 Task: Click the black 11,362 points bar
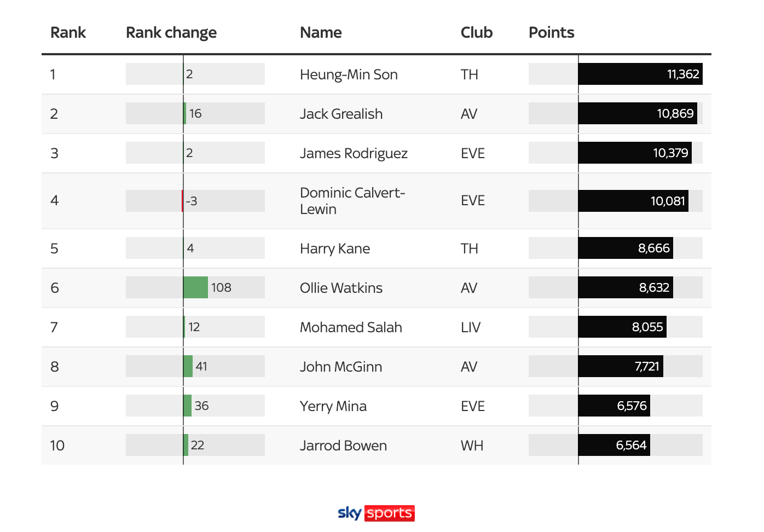click(x=640, y=74)
